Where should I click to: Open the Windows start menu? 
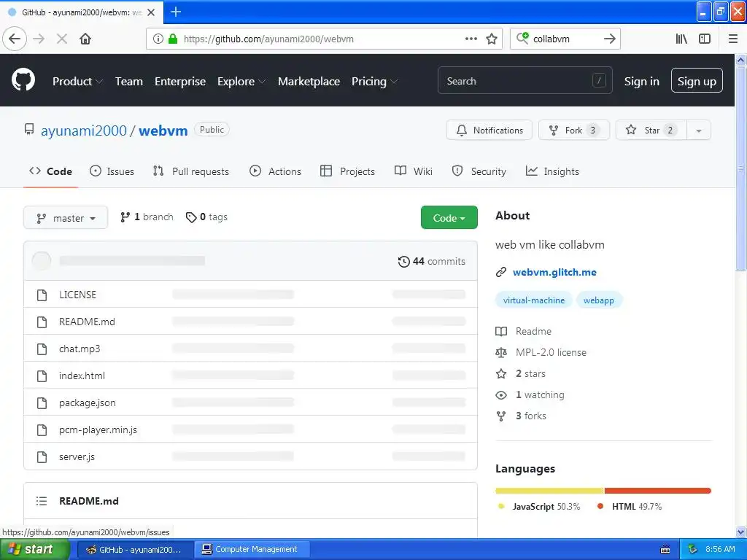pyautogui.click(x=35, y=550)
